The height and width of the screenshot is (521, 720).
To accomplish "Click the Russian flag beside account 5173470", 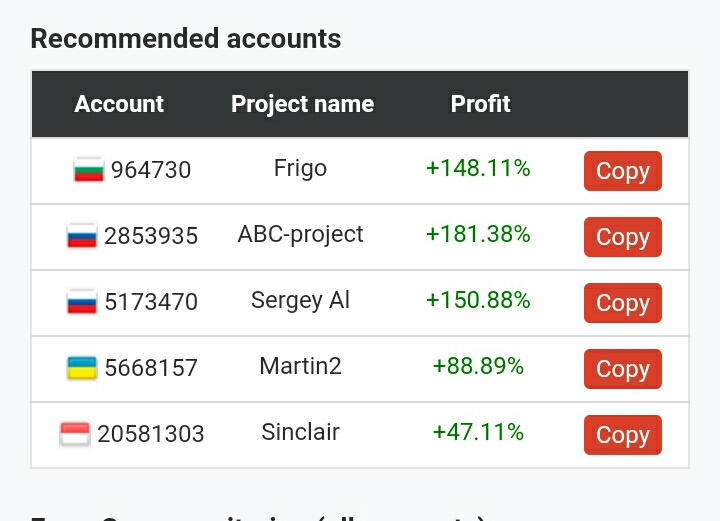I will click(82, 302).
